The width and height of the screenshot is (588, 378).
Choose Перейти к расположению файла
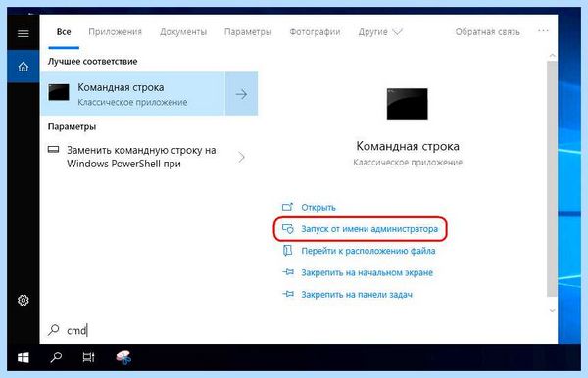[x=368, y=251]
